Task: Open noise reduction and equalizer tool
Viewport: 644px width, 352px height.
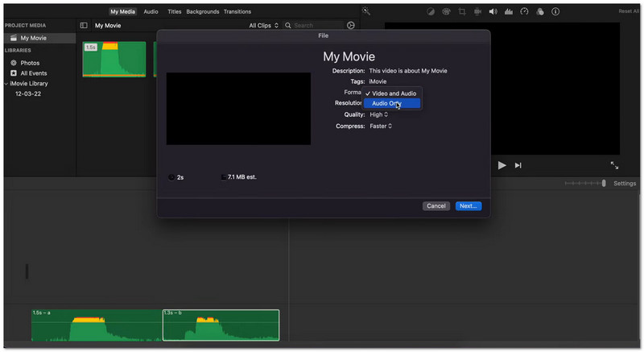Action: (x=509, y=11)
